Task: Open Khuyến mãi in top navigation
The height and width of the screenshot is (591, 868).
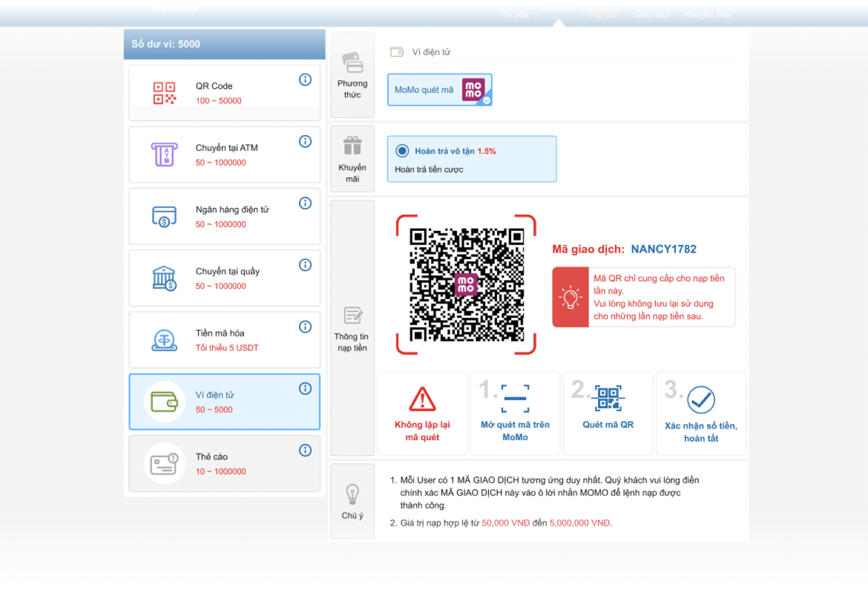Action: pos(707,14)
